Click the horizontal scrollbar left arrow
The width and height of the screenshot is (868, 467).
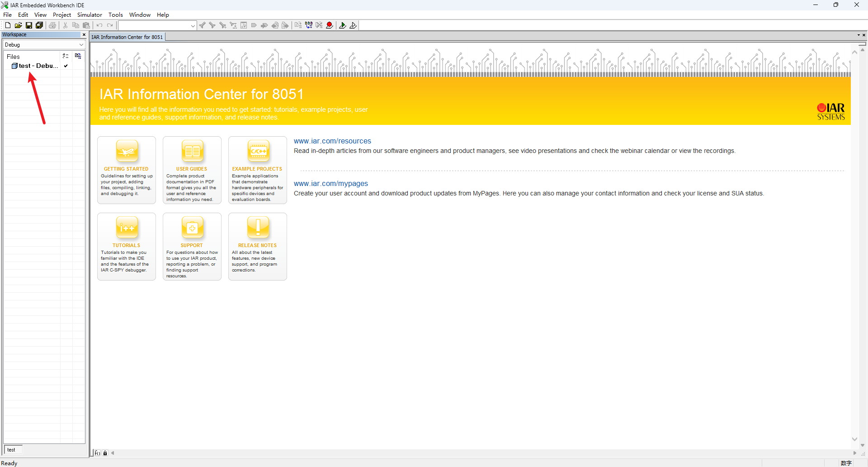point(113,453)
